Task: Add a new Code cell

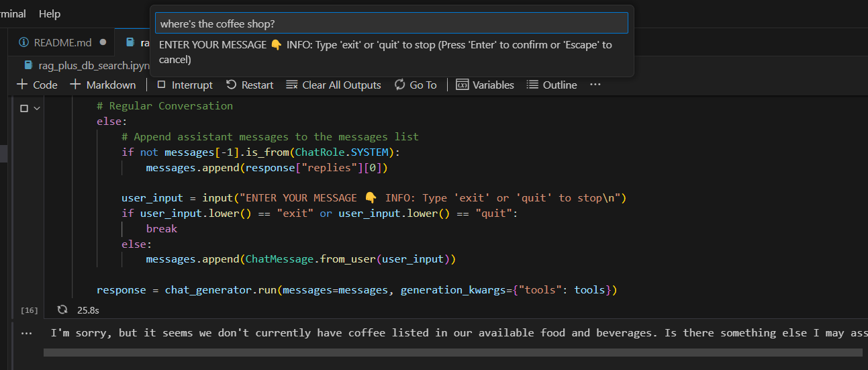Action: pyautogui.click(x=37, y=85)
